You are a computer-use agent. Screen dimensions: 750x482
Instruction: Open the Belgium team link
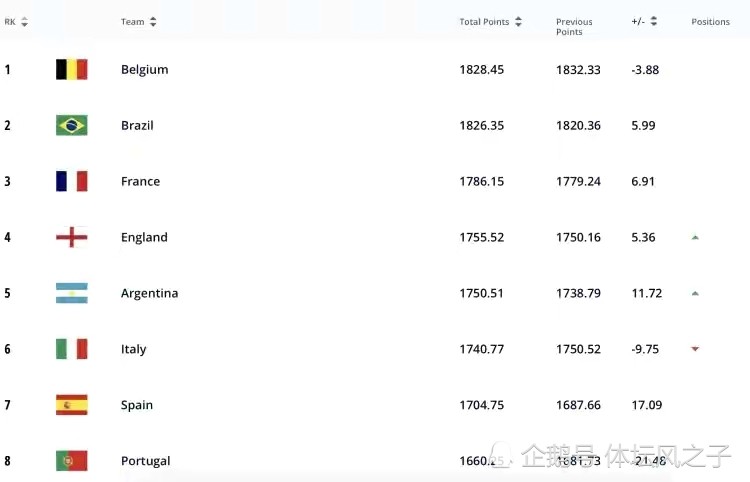144,70
